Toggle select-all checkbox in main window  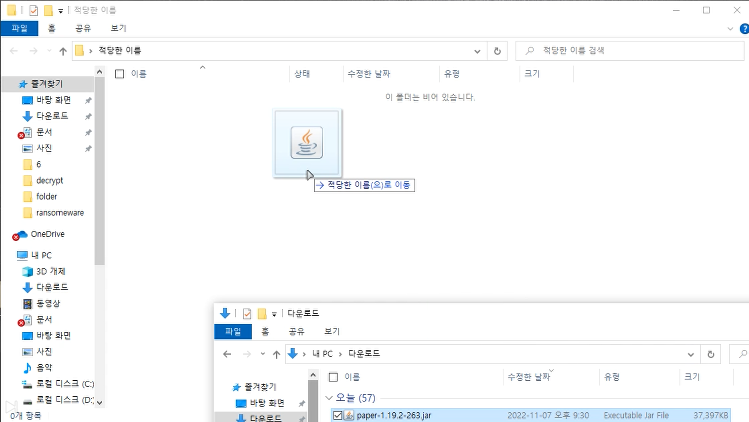(x=119, y=74)
